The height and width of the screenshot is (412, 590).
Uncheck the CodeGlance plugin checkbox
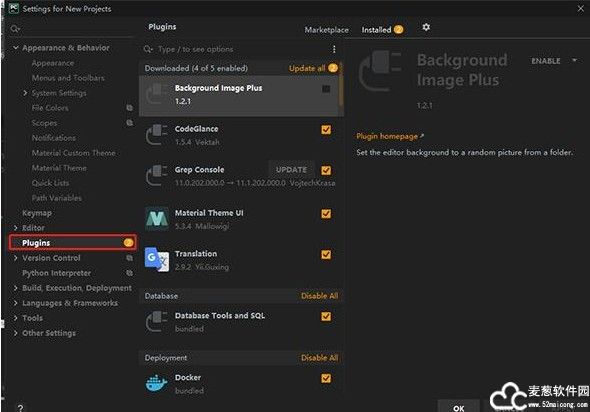326,130
